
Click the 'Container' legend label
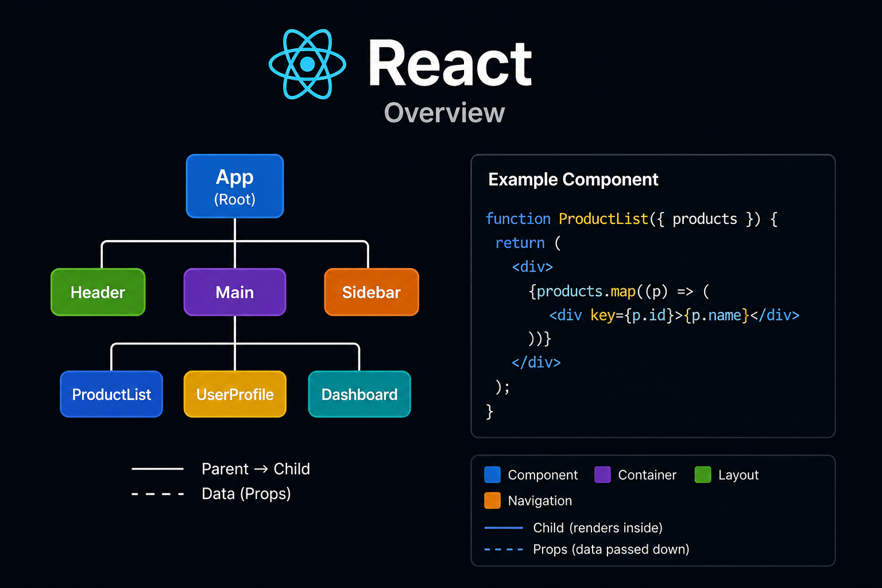[647, 475]
